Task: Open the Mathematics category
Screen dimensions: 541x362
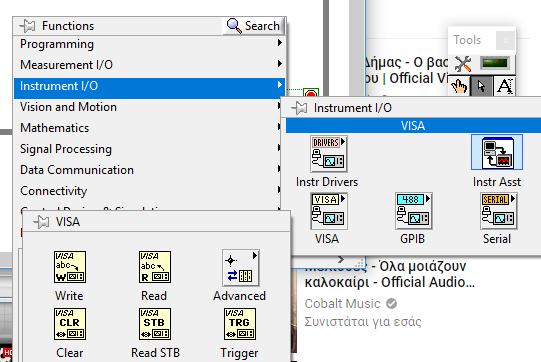Action: [x=148, y=128]
